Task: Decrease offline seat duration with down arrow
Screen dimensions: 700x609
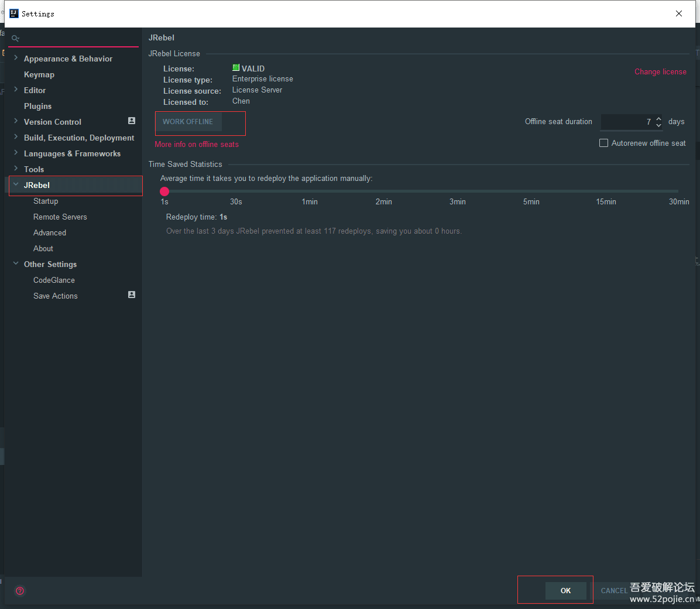Action: tap(658, 125)
